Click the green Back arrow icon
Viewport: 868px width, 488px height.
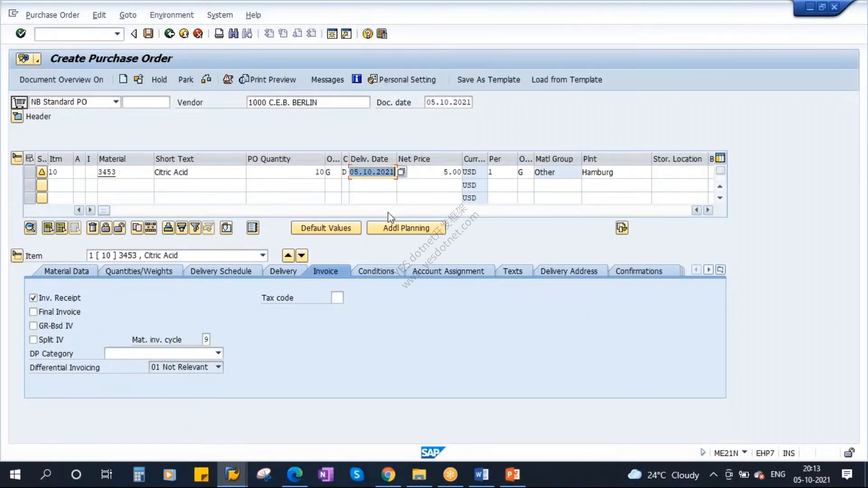170,33
